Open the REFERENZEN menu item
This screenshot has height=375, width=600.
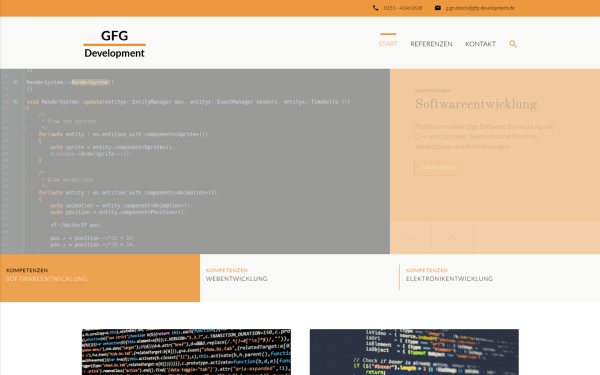(431, 44)
